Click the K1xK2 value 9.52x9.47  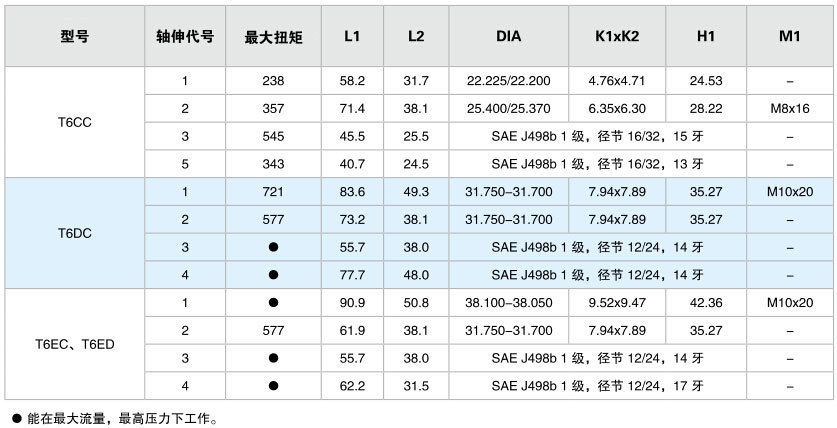(x=617, y=302)
